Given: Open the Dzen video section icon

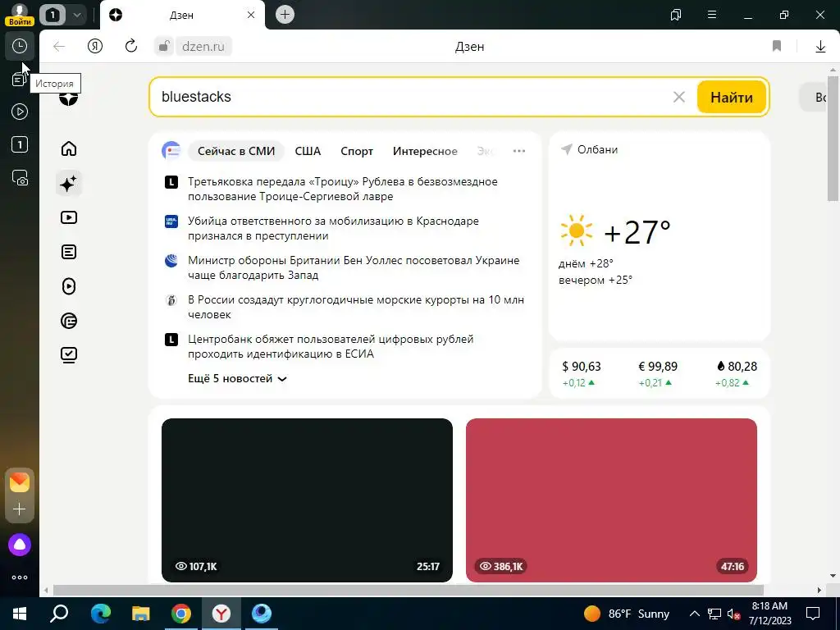Looking at the screenshot, I should click(69, 217).
